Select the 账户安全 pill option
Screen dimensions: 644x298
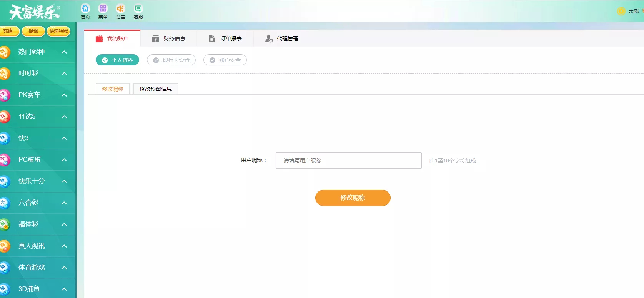click(225, 60)
